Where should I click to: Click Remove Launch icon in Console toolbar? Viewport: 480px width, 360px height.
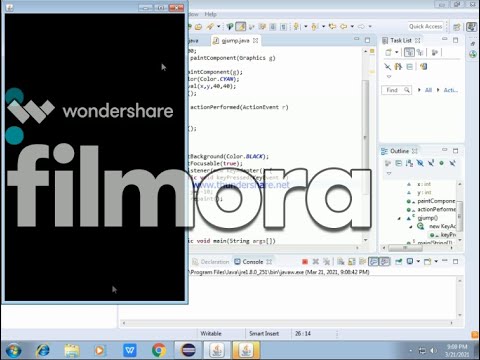click(x=316, y=262)
